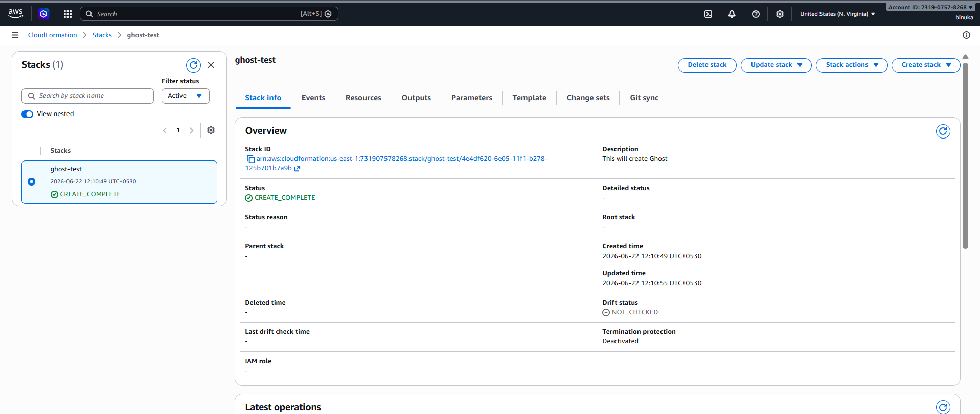Screen dimensions: 980x414
Task: Select the ghost-test stack radio button
Action: coord(32,181)
